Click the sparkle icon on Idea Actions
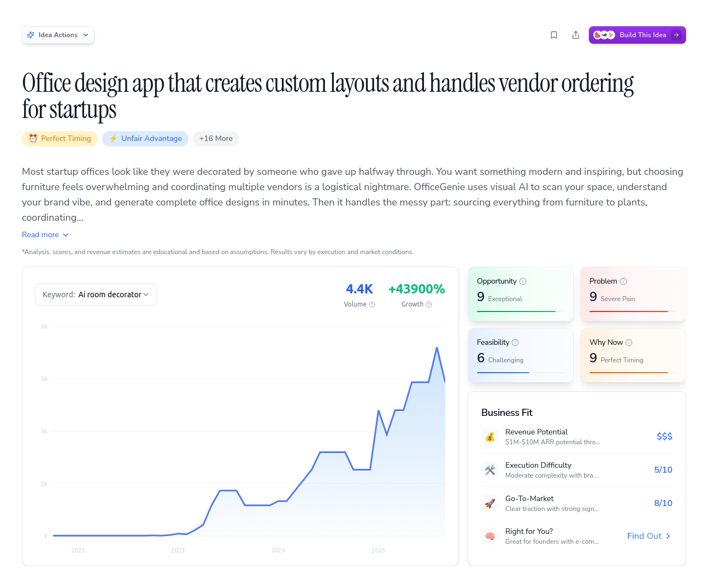 point(31,34)
